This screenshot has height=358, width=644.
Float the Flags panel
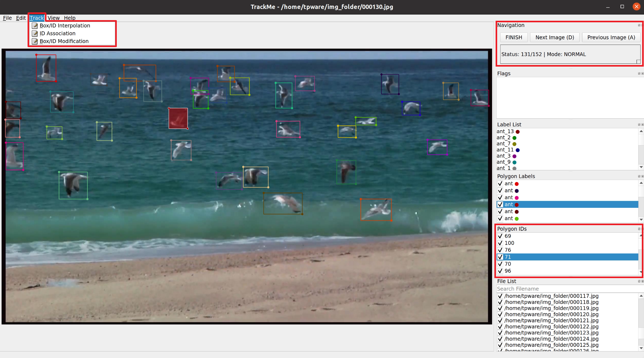pos(639,74)
